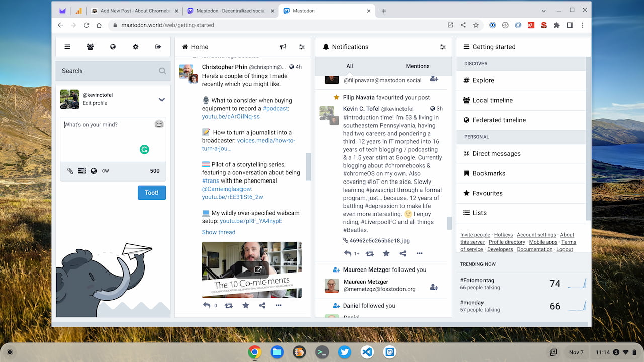The height and width of the screenshot is (362, 644).
Task: Reload the page
Action: click(x=87, y=25)
